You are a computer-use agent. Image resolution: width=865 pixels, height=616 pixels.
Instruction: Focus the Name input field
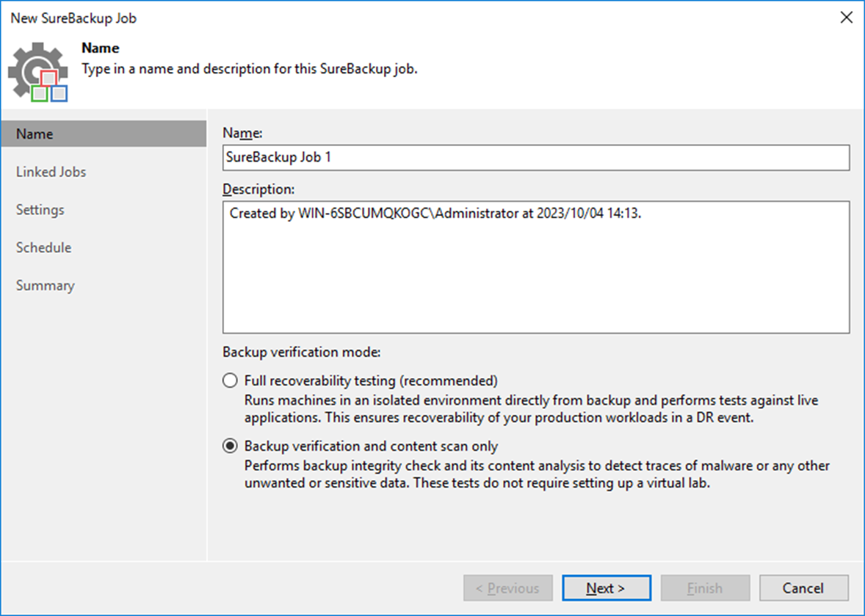[x=535, y=158]
